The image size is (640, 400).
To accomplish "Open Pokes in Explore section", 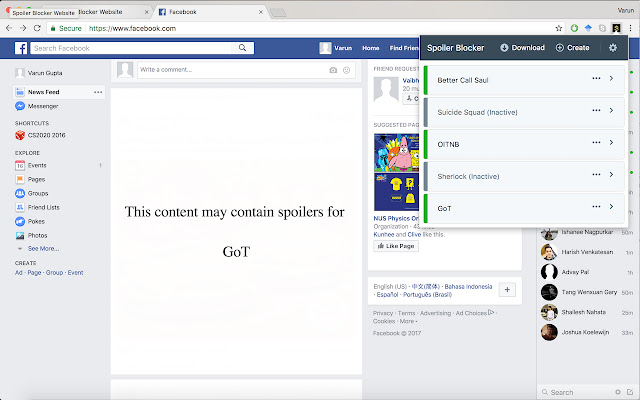I will (30, 221).
